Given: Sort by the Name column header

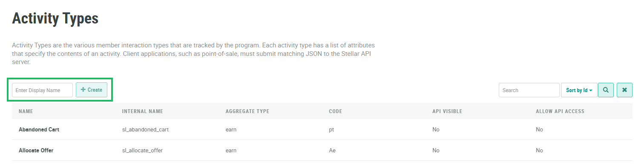Looking at the screenshot, I should 26,111.
